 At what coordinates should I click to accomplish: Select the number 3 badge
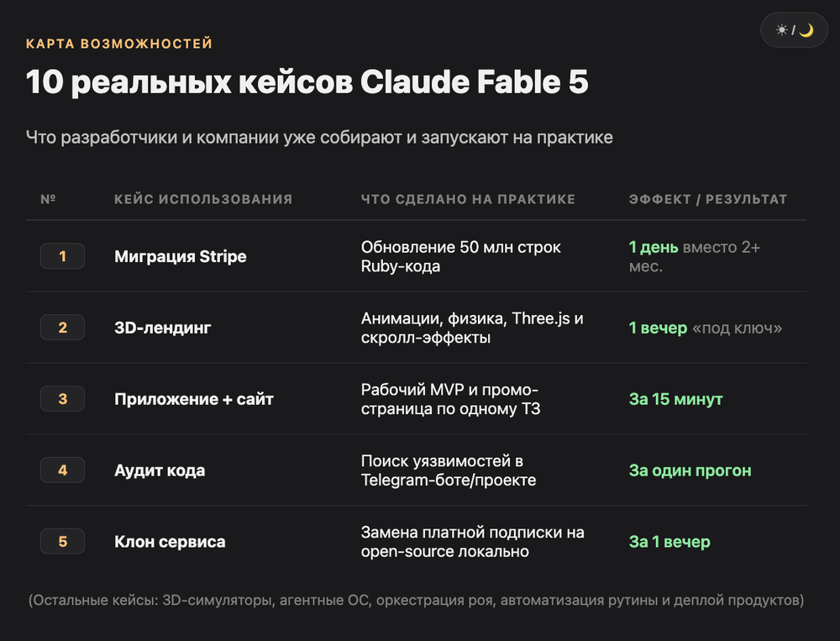click(62, 399)
